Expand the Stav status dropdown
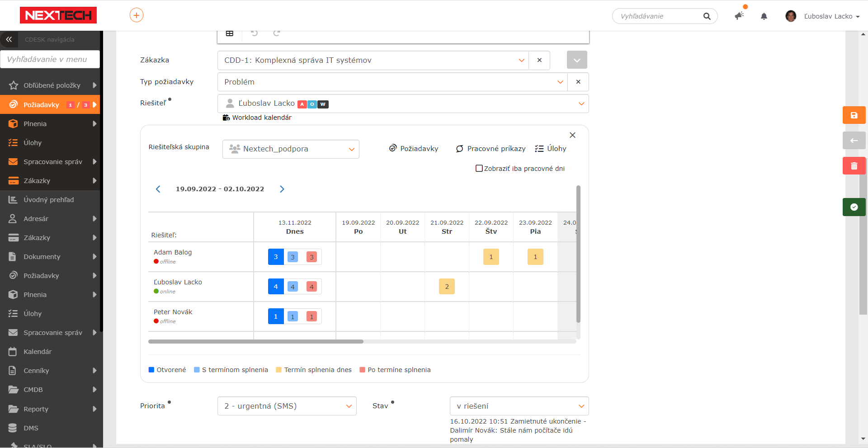The width and height of the screenshot is (868, 448). coord(519,406)
